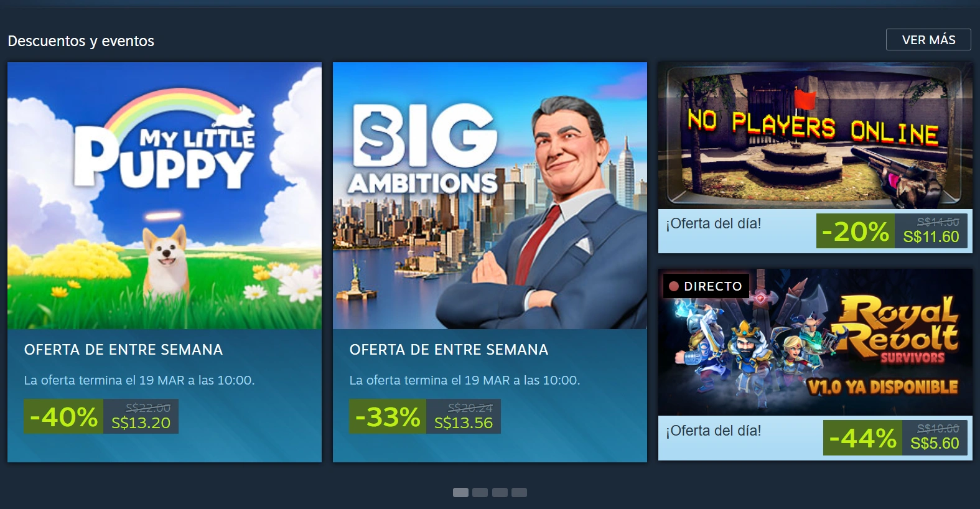The height and width of the screenshot is (509, 980).
Task: Select the fourth carousel page dot
Action: point(519,493)
